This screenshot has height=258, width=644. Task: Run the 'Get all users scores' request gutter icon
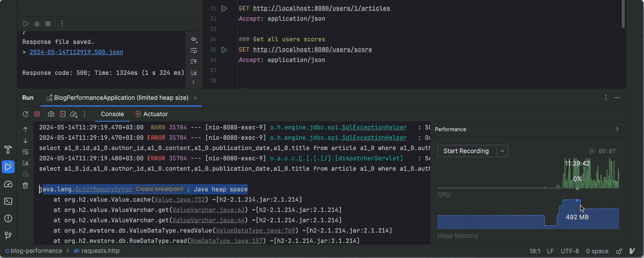[224, 50]
